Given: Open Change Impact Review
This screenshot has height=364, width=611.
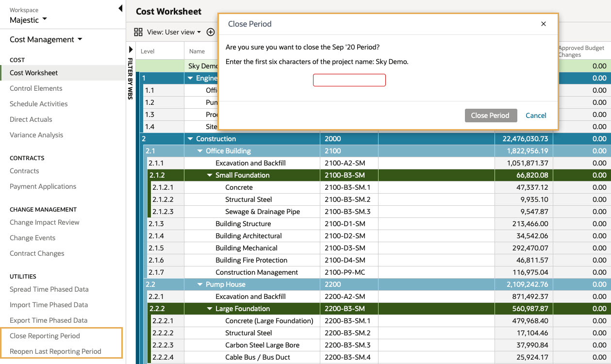Looking at the screenshot, I should (x=45, y=222).
